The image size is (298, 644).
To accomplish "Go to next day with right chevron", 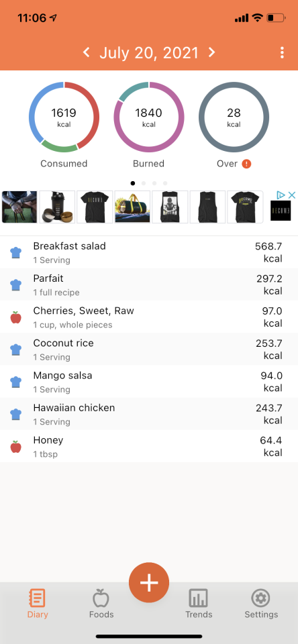I will tap(211, 52).
